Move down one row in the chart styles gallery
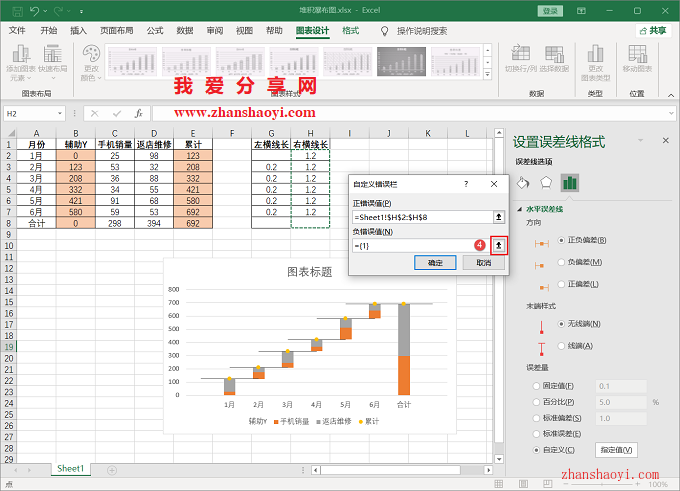 point(487,63)
